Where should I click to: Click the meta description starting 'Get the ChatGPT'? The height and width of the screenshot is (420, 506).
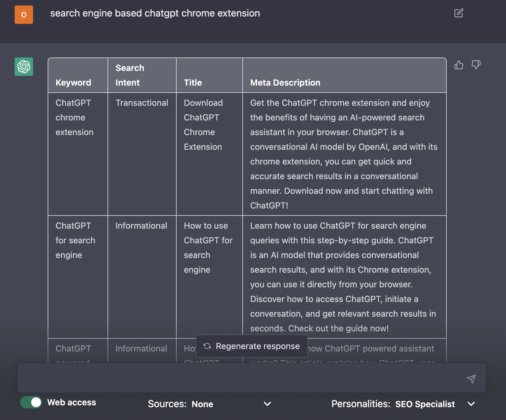tap(344, 154)
